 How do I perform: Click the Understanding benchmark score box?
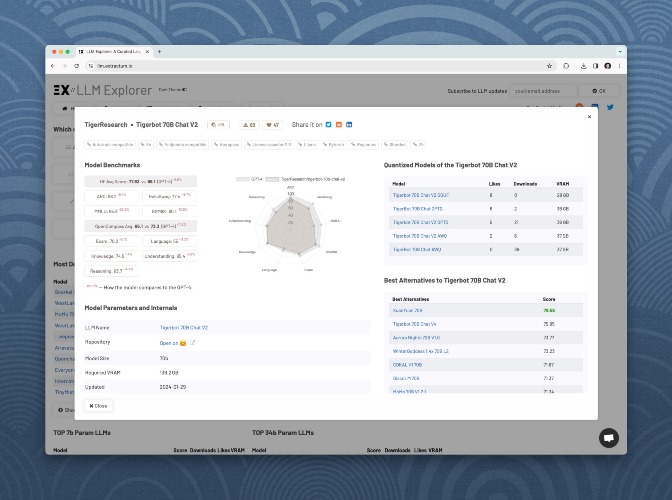pos(169,256)
